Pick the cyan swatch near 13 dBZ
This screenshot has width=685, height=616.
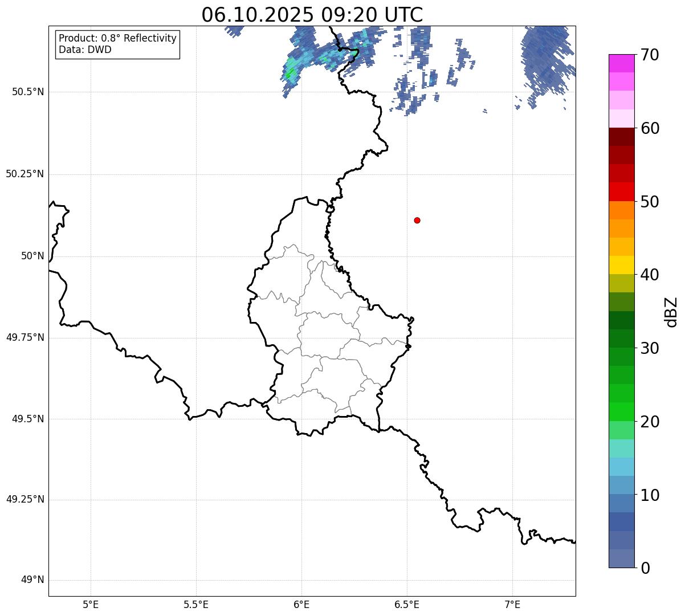click(621, 467)
